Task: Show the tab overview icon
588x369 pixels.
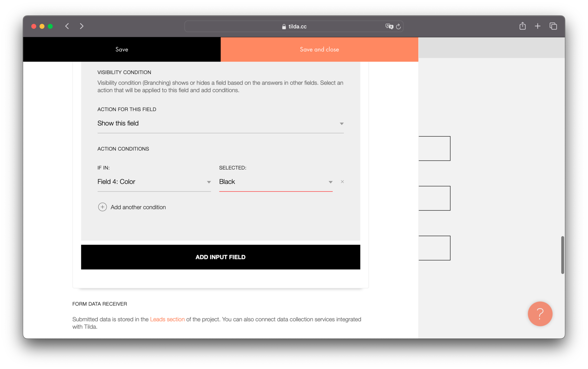Action: click(553, 26)
